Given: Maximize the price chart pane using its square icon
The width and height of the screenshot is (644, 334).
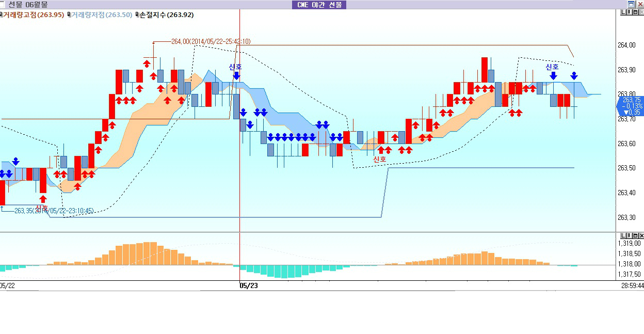Looking at the screenshot, I should pyautogui.click(x=635, y=12).
